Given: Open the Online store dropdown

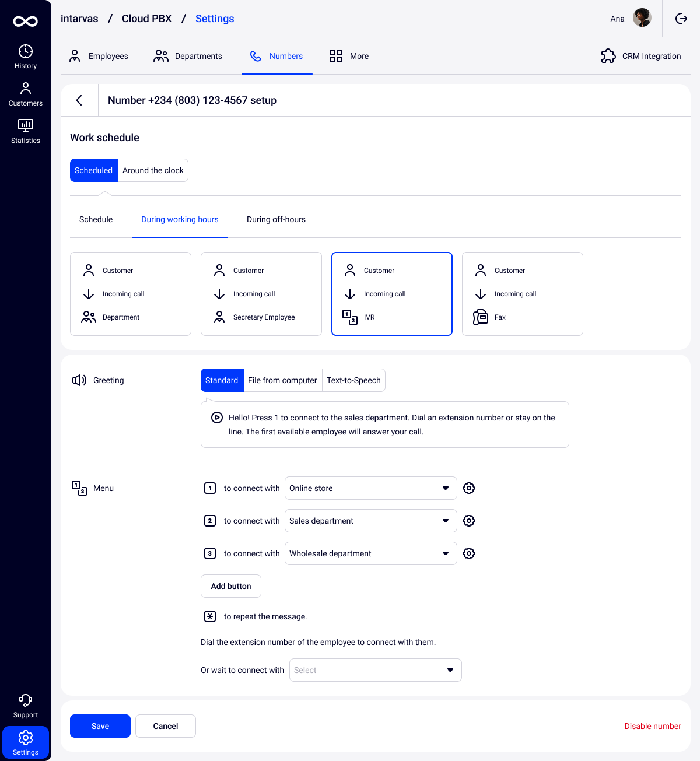Looking at the screenshot, I should coord(370,488).
